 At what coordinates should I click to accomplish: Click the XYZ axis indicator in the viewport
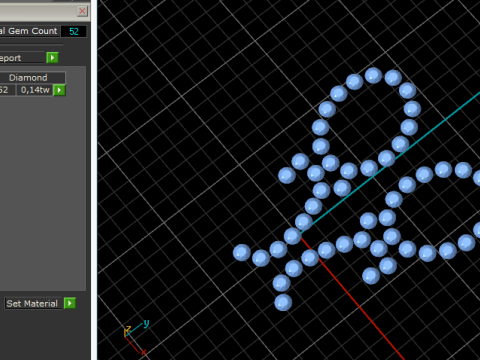[136, 337]
